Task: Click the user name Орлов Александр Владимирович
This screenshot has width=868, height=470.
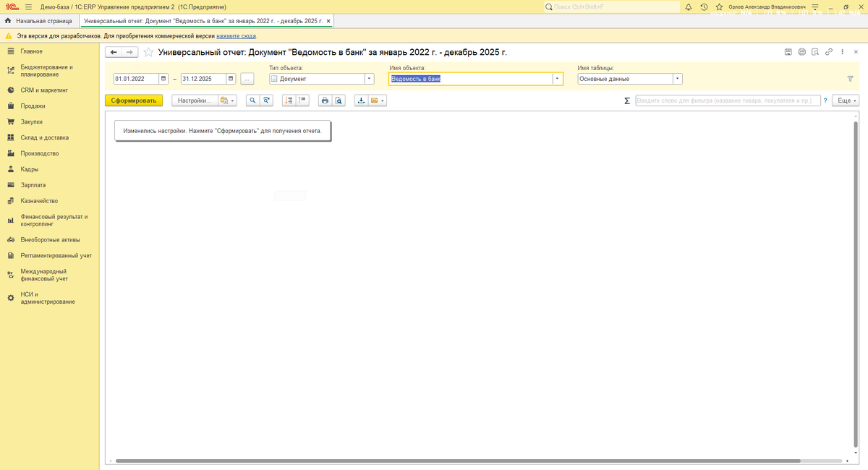Action: pos(767,7)
